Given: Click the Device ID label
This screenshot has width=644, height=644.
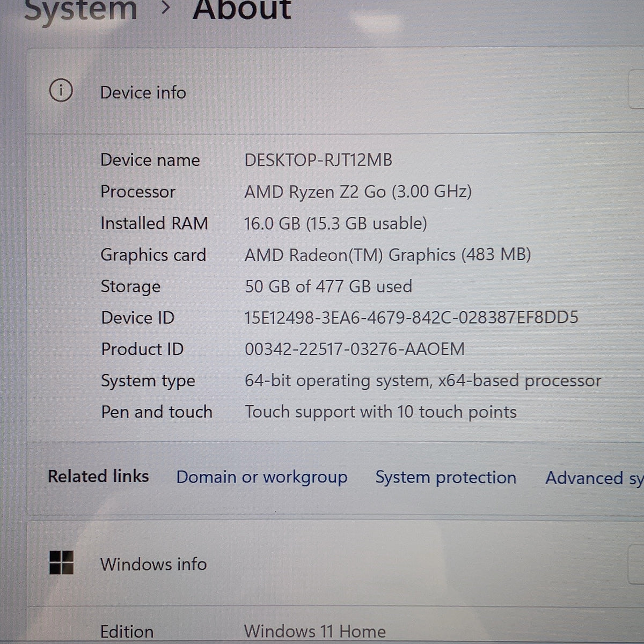Looking at the screenshot, I should click(138, 318).
